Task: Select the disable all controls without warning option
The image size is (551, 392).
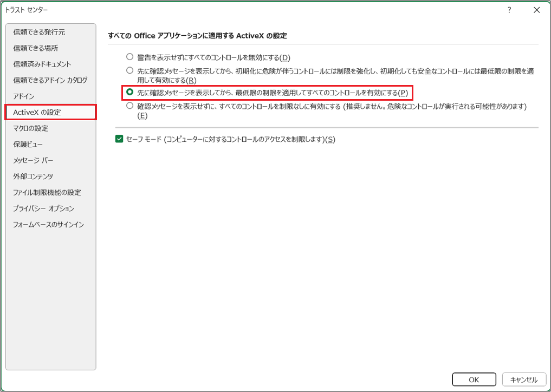Action: [x=129, y=56]
